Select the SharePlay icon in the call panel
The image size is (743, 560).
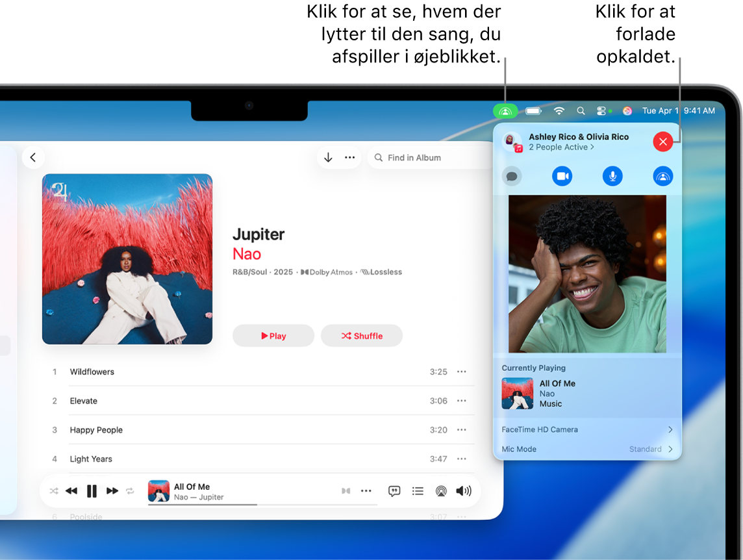tap(663, 176)
